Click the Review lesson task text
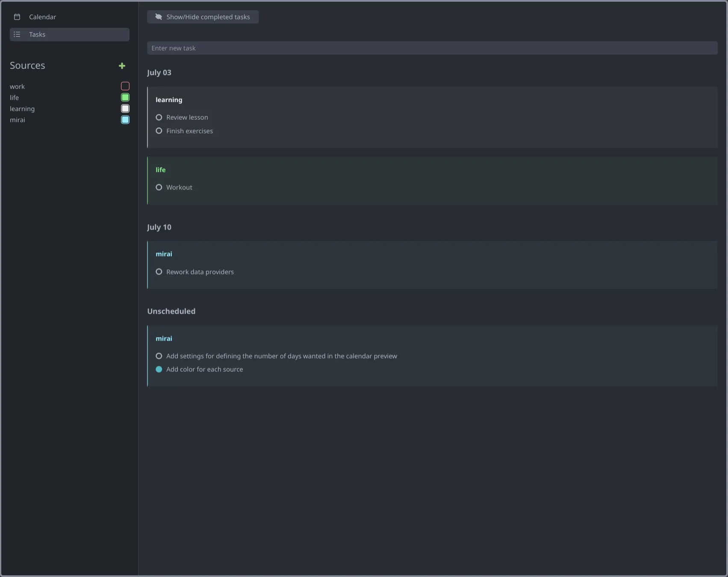The image size is (728, 577). click(187, 117)
